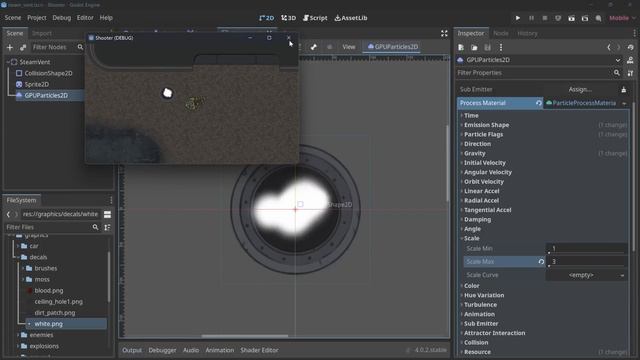Image resolution: width=640 pixels, height=360 pixels.
Task: Go to next edited object in Inspector
Action: pyautogui.click(x=619, y=47)
